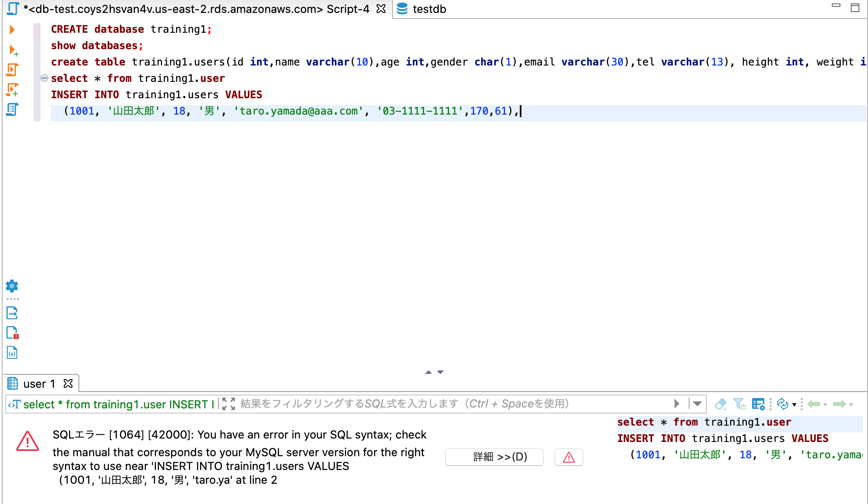This screenshot has width=868, height=504.
Task: Open the back history dropdown arrow
Action: pos(825,405)
